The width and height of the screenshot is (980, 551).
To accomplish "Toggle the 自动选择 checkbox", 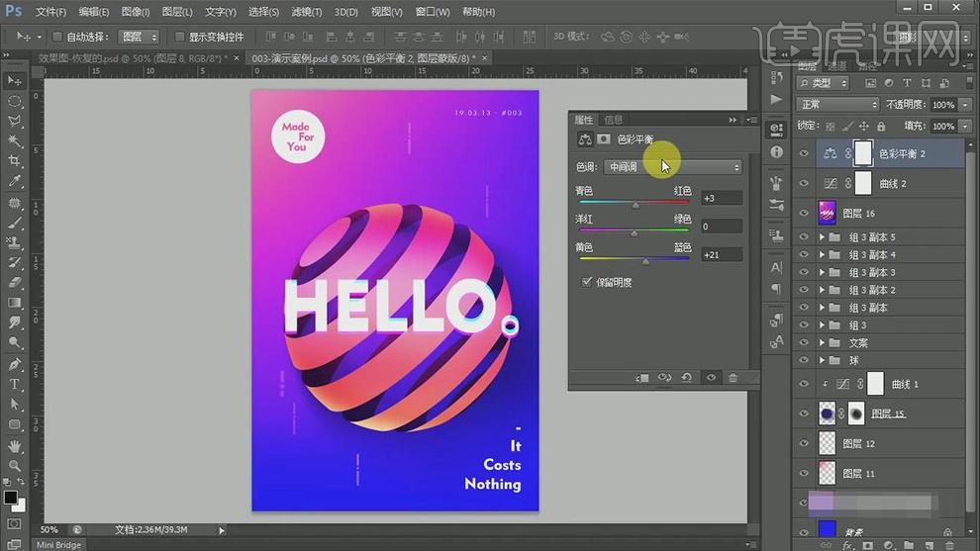I will click(x=56, y=37).
